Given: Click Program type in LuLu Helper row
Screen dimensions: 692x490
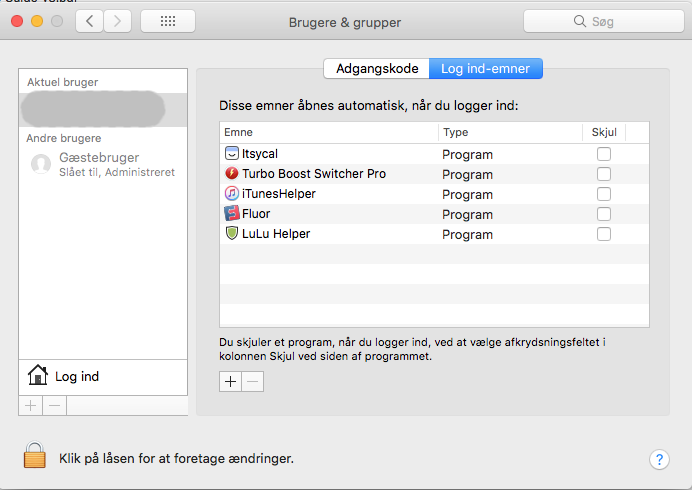Looking at the screenshot, I should (x=467, y=234).
